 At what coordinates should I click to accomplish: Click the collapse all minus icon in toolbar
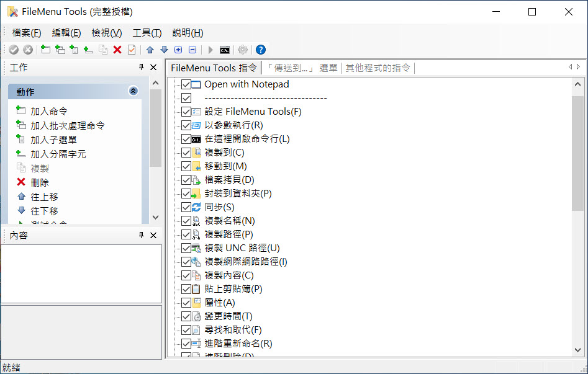coord(192,50)
